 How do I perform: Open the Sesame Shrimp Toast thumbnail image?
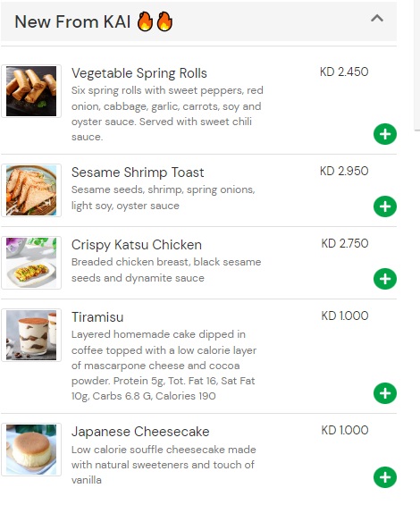click(31, 190)
